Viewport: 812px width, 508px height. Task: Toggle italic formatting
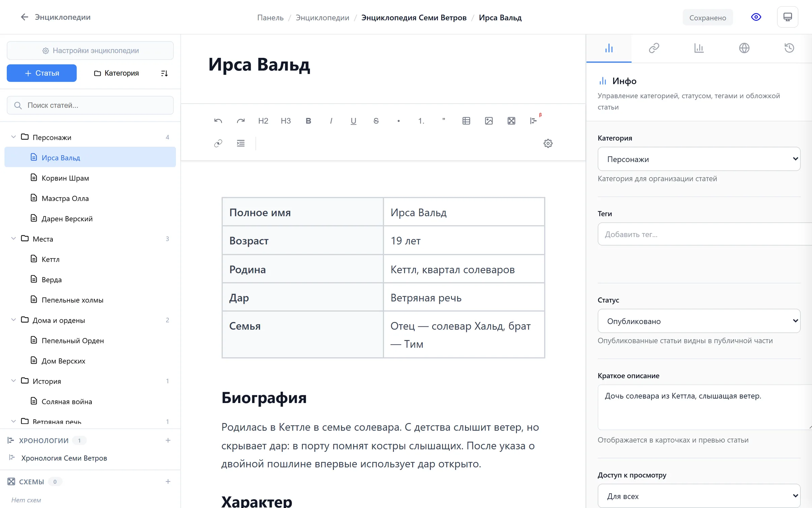[x=331, y=121]
